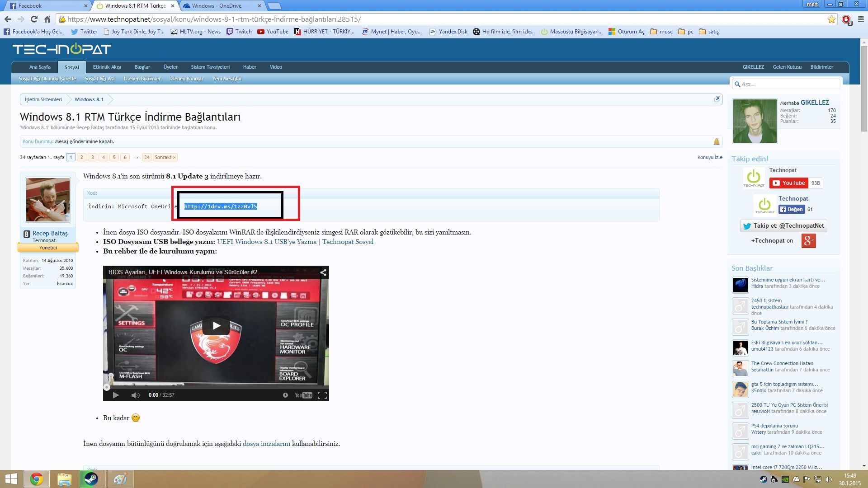Share the embedded YouTube video
Screen dimensions: 868x488
(x=323, y=272)
